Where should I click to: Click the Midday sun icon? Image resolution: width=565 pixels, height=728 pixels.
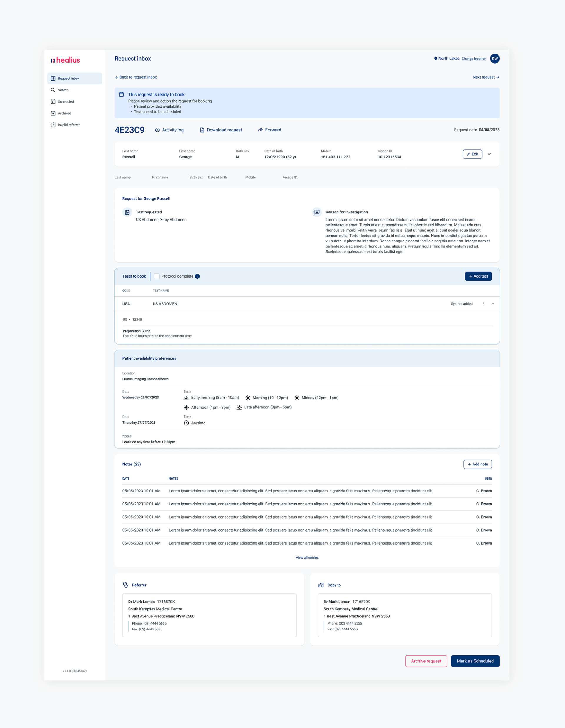tap(297, 398)
